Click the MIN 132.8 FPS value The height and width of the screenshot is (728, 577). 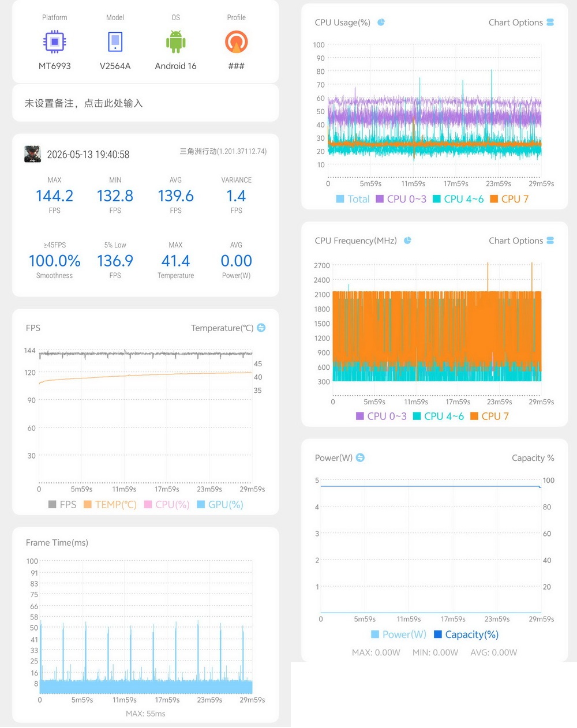115,196
